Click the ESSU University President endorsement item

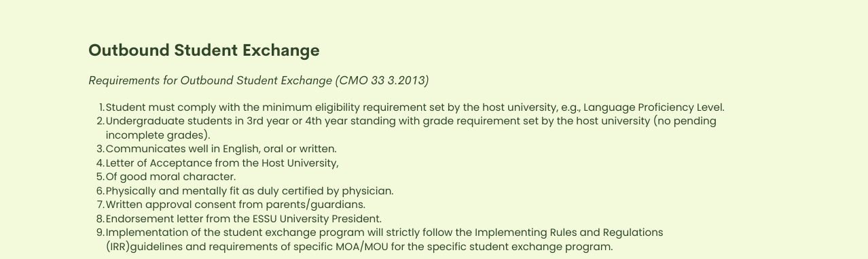point(244,219)
